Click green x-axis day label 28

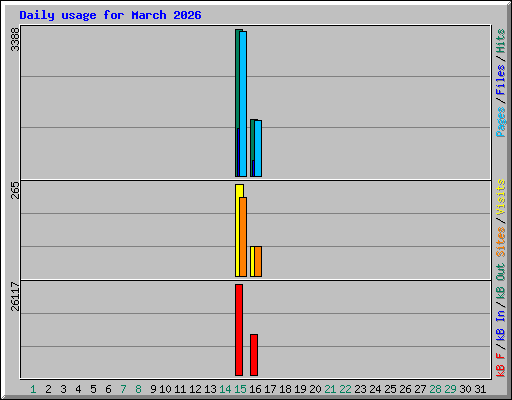tap(435, 389)
